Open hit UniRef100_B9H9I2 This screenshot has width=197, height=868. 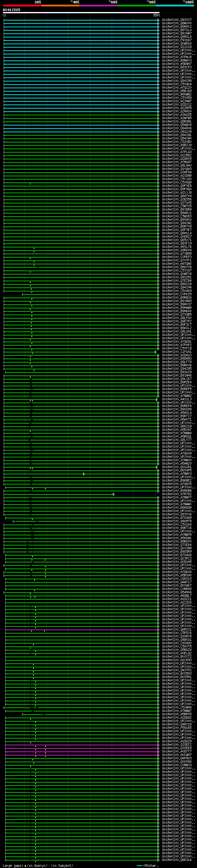pyautogui.click(x=176, y=26)
